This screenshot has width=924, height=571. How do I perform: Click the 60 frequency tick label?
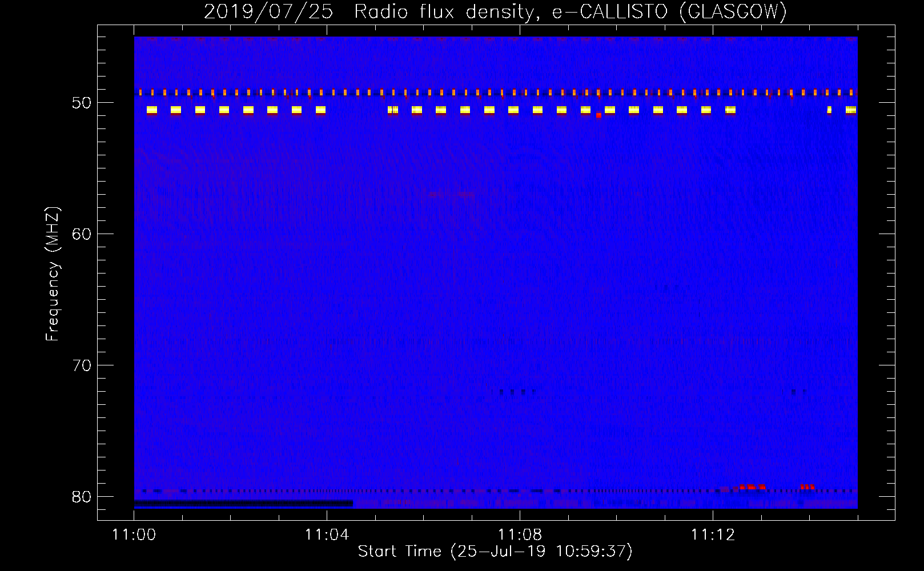tap(82, 234)
